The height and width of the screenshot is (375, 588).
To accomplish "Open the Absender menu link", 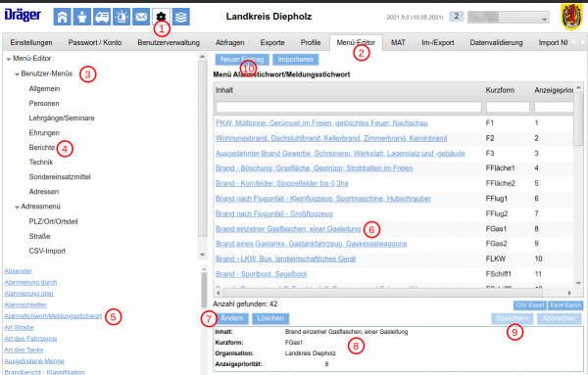I will point(18,271).
